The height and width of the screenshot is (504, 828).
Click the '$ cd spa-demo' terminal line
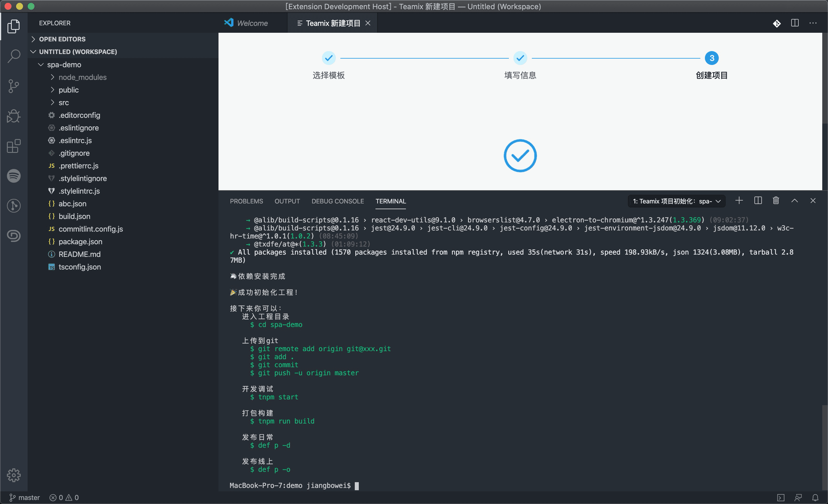[x=276, y=325]
